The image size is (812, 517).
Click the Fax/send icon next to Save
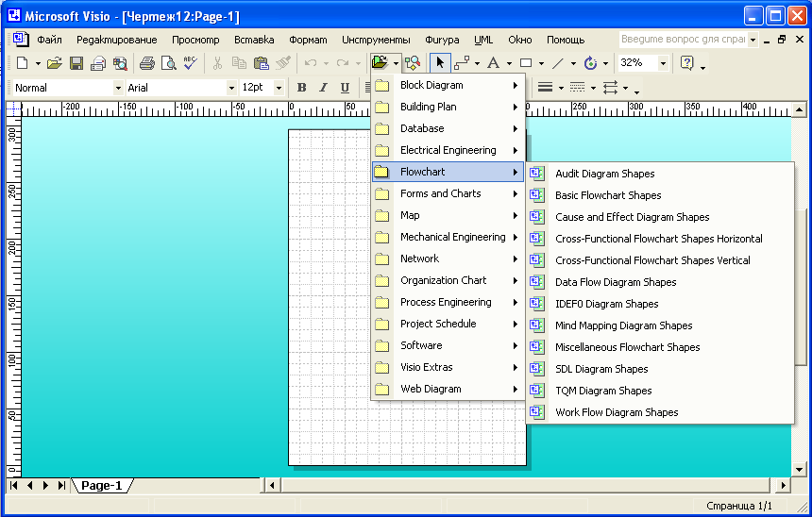[98, 63]
